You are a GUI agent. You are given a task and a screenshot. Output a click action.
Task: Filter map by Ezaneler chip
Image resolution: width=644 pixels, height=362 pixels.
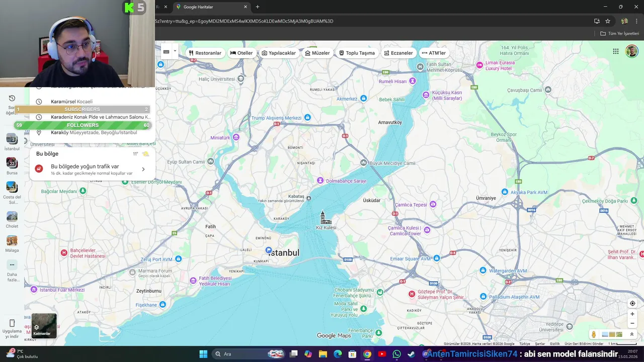(x=398, y=53)
